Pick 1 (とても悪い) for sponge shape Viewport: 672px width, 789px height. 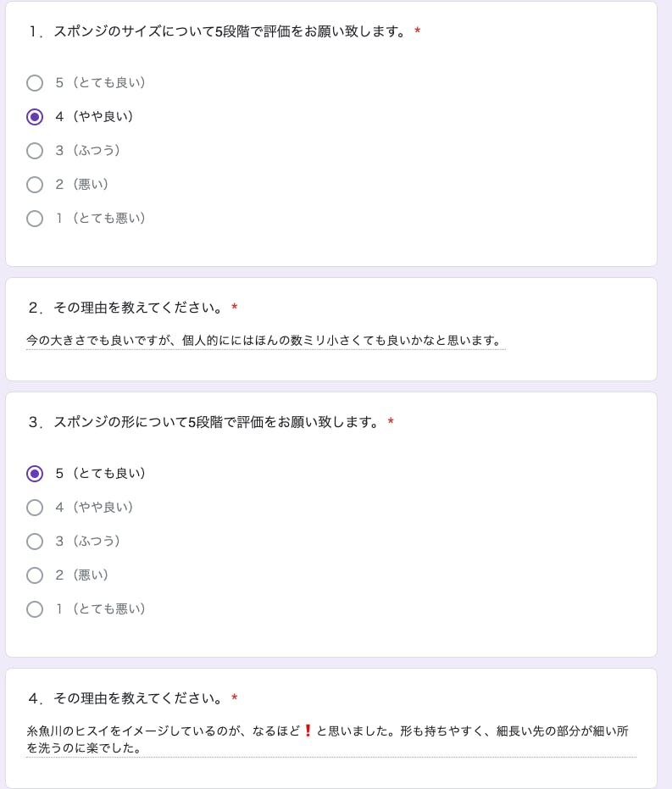35,609
